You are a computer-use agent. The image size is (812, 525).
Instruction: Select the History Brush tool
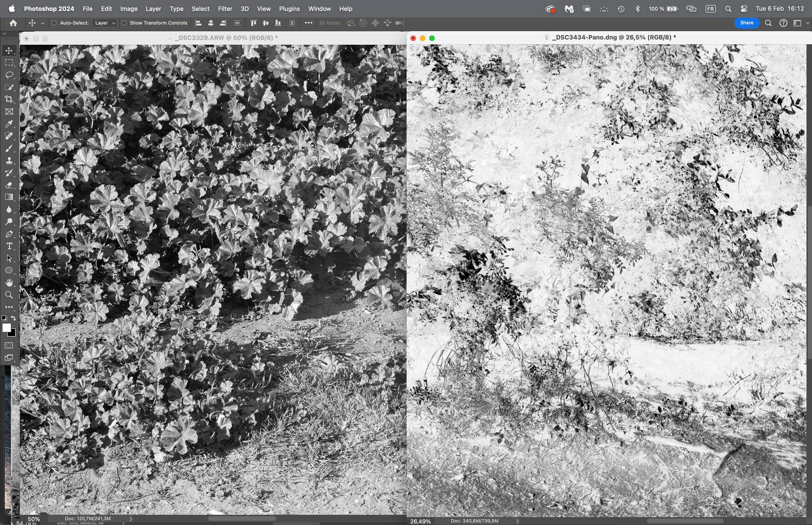click(9, 172)
